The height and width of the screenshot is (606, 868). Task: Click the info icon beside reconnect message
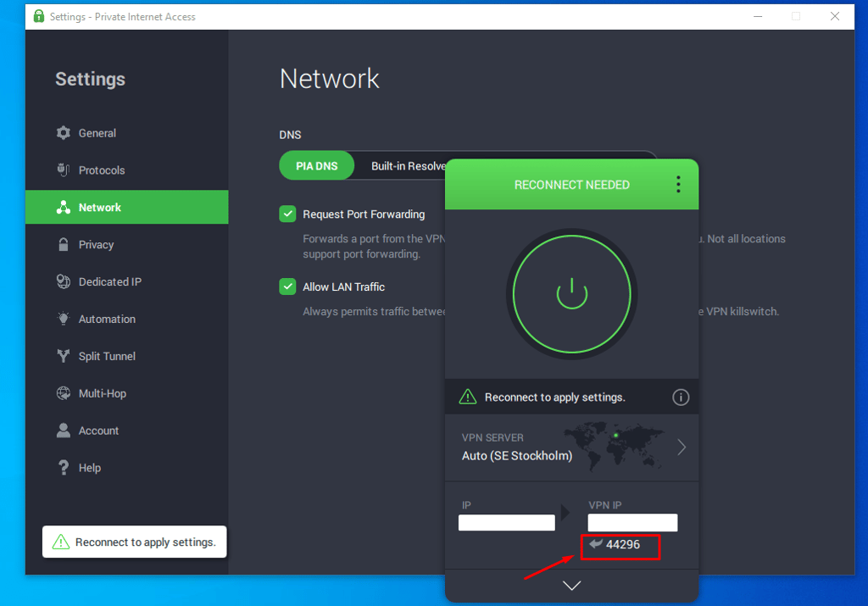tap(681, 397)
